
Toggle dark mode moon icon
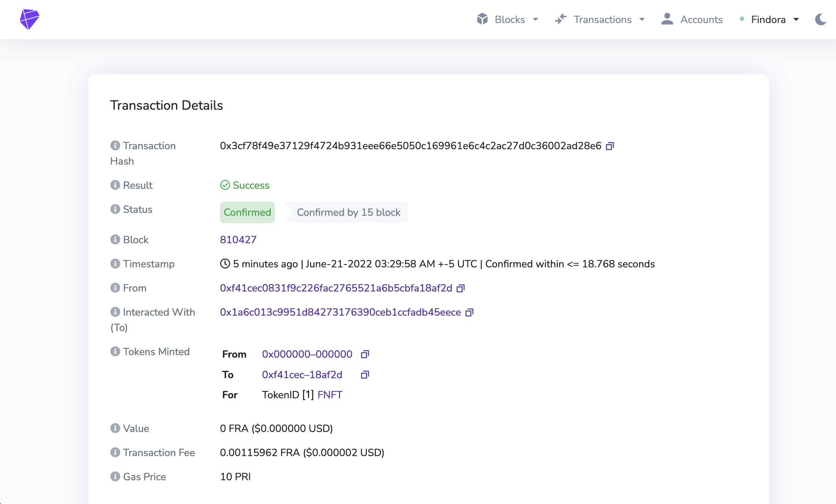[820, 19]
